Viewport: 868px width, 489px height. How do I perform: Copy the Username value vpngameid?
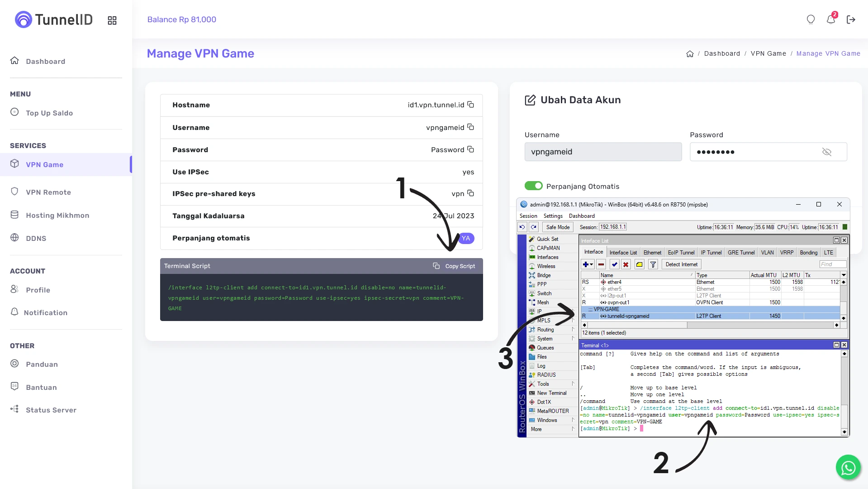470,127
